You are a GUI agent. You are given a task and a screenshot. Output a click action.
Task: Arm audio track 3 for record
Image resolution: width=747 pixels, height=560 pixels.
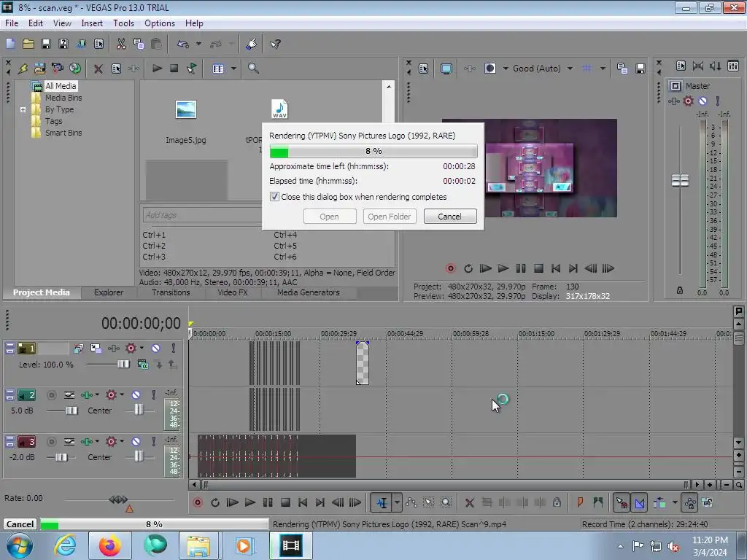pos(52,441)
